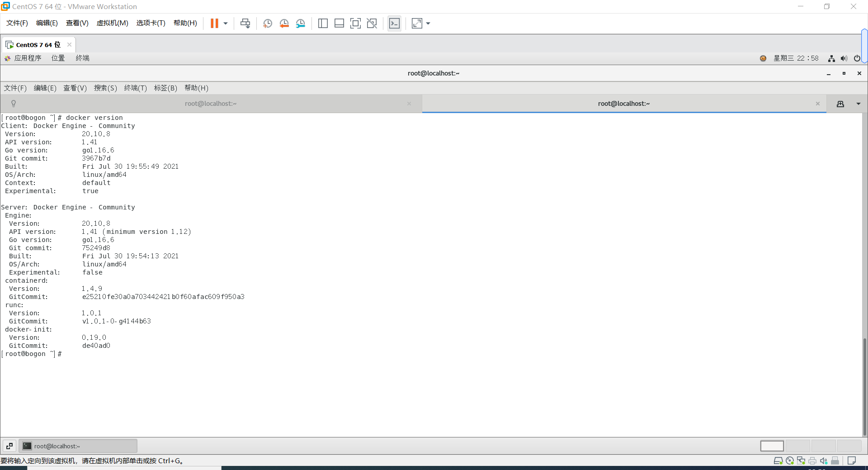Switch to the fourth workspace in pager
The width and height of the screenshot is (868, 470).
[849, 446]
